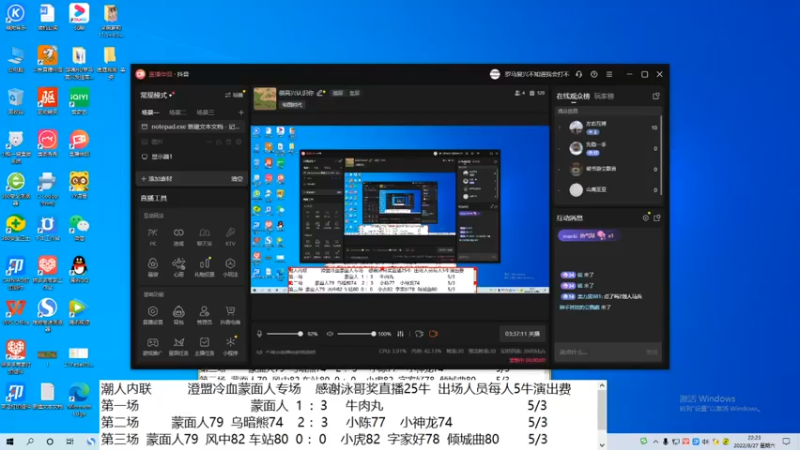Click the notepad scrollbar up arrow
Image resolution: width=800 pixels, height=450 pixels.
[x=602, y=386]
